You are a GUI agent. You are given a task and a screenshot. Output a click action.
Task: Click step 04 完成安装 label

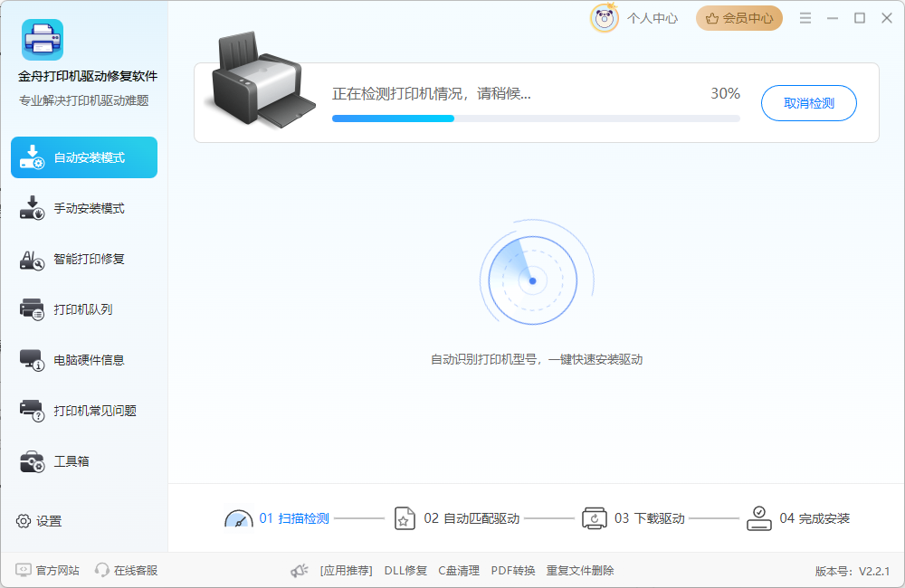click(814, 518)
